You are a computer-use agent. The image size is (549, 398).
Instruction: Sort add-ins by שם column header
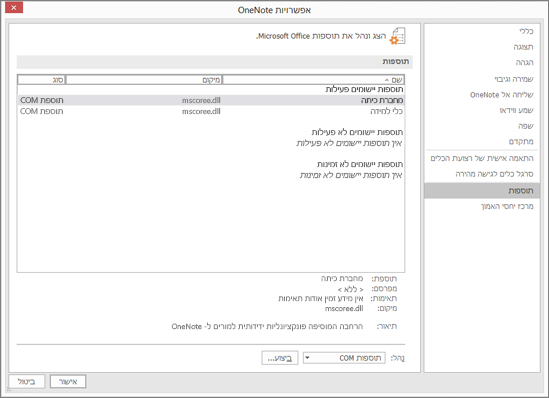coord(313,80)
